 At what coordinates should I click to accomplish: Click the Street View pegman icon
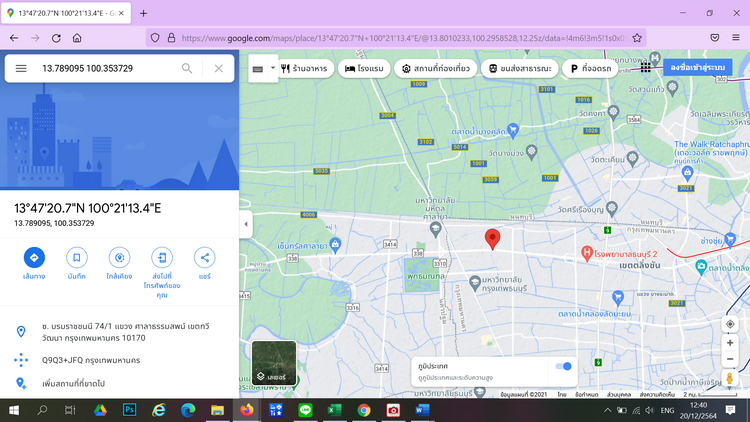point(730,378)
